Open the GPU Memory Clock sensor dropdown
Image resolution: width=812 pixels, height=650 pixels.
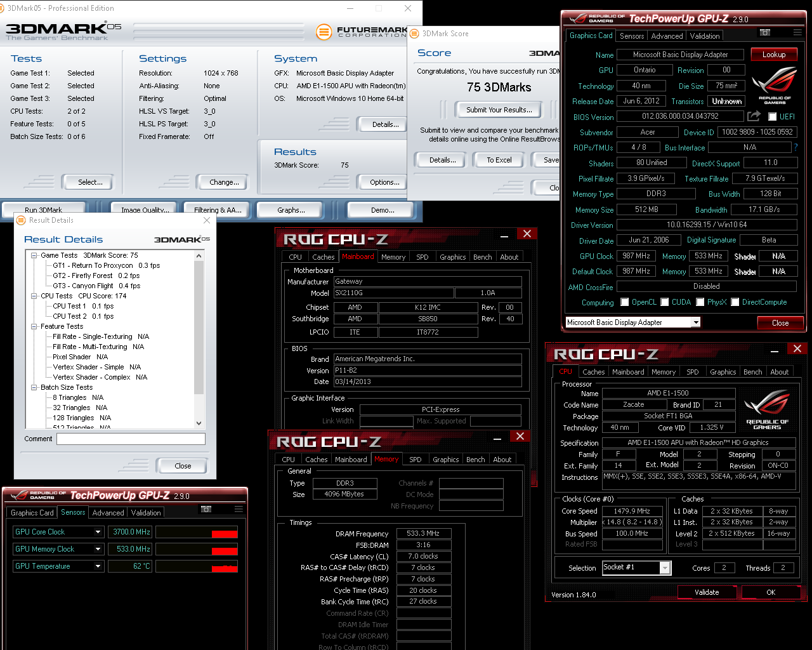98,549
